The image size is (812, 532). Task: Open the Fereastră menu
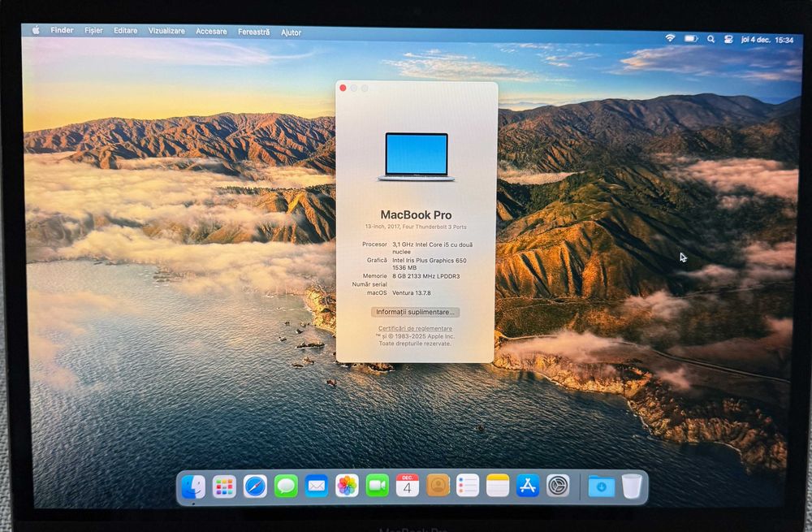coord(253,32)
